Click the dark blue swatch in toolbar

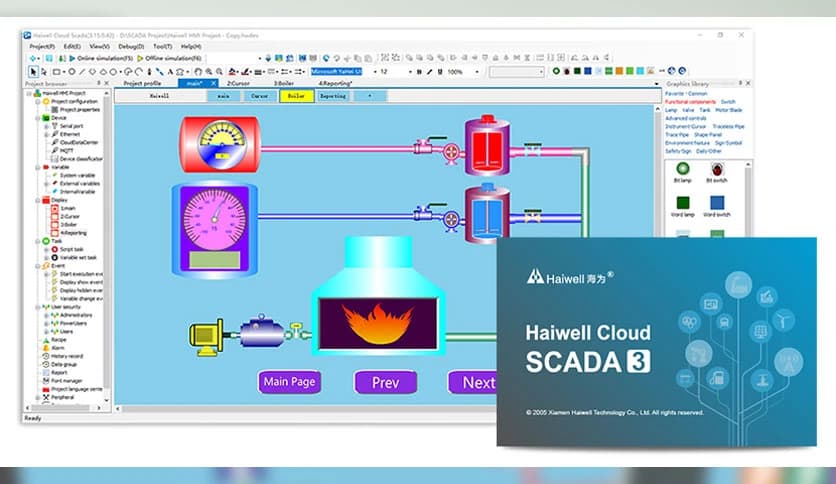tap(588, 71)
